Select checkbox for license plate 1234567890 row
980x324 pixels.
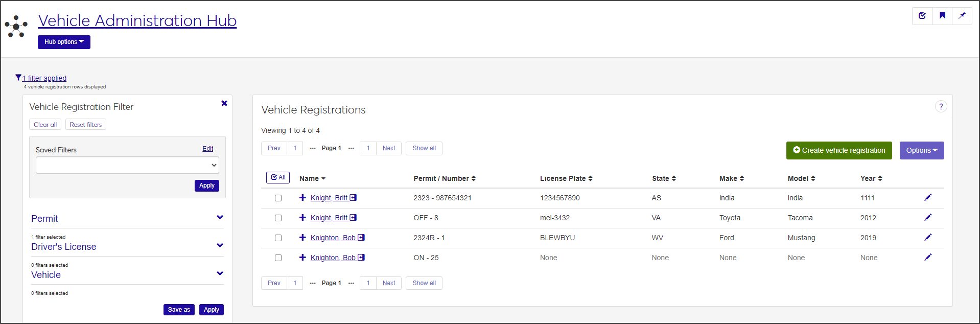[x=278, y=198]
